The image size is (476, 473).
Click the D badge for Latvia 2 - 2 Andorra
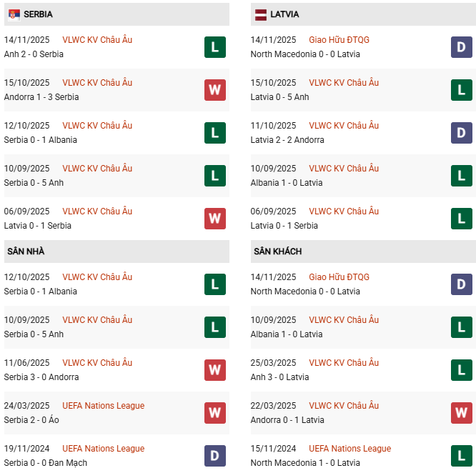pyautogui.click(x=462, y=133)
